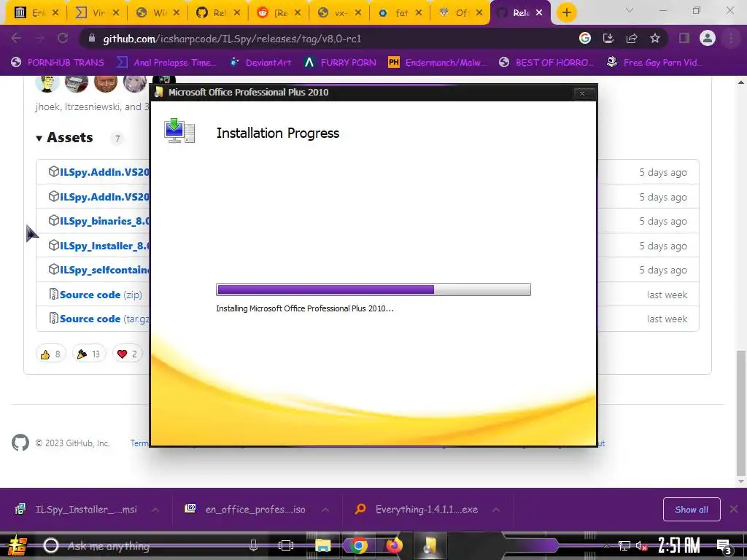Show hidden system tray icons chevron
Image resolution: width=747 pixels, height=560 pixels.
click(x=606, y=546)
